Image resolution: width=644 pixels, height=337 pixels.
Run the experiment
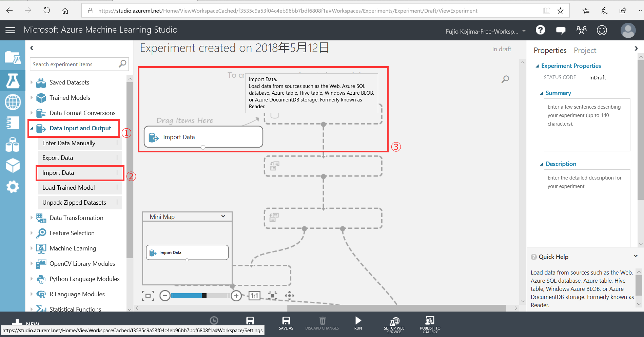[x=358, y=323]
